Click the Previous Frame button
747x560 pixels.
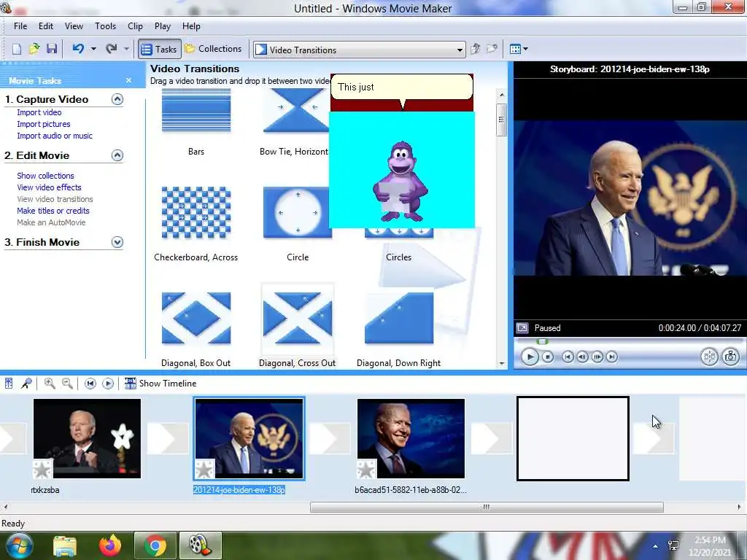click(x=582, y=357)
